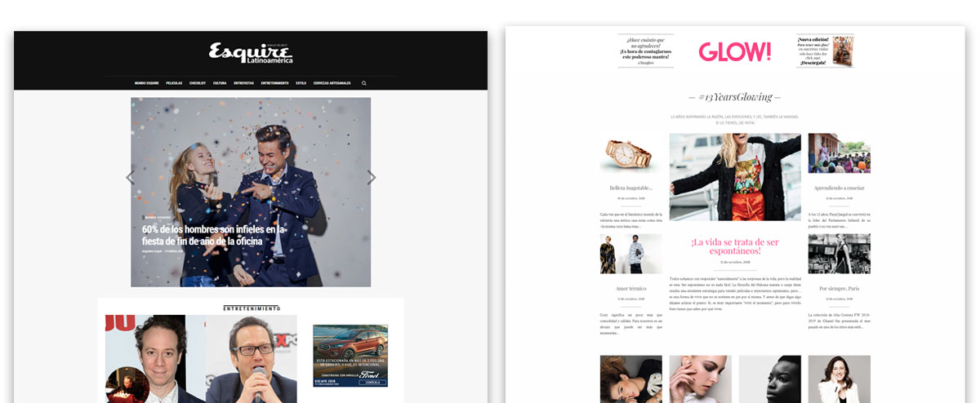Open 'Amor térmico' article link
This screenshot has width=980, height=403.
[x=631, y=288]
